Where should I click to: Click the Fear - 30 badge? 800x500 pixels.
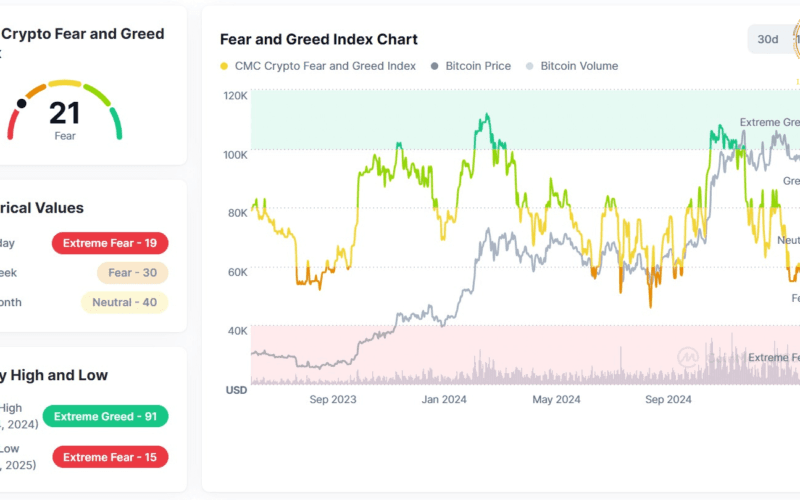[132, 272]
